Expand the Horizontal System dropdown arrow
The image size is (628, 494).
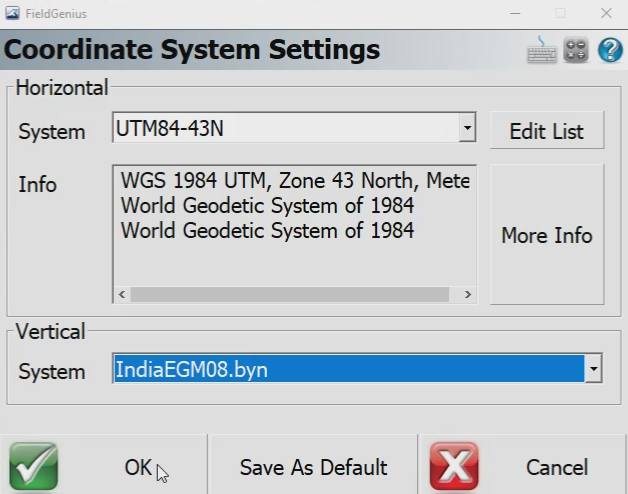coord(466,129)
